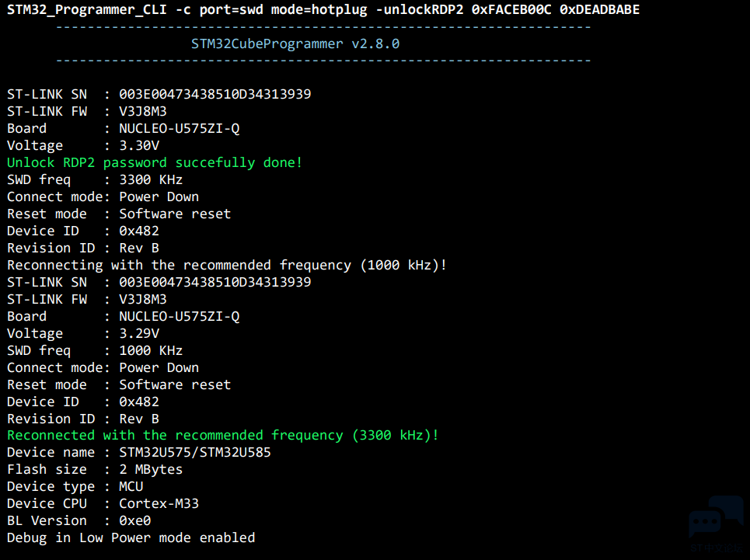The width and height of the screenshot is (750, 560).
Task: Click the 3.30V voltage value
Action: pos(138,145)
